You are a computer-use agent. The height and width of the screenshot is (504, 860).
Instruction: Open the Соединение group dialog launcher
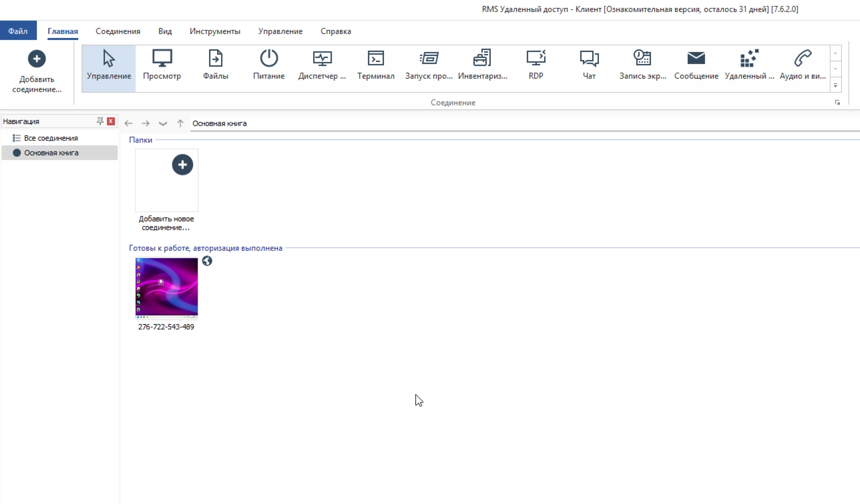tap(837, 103)
